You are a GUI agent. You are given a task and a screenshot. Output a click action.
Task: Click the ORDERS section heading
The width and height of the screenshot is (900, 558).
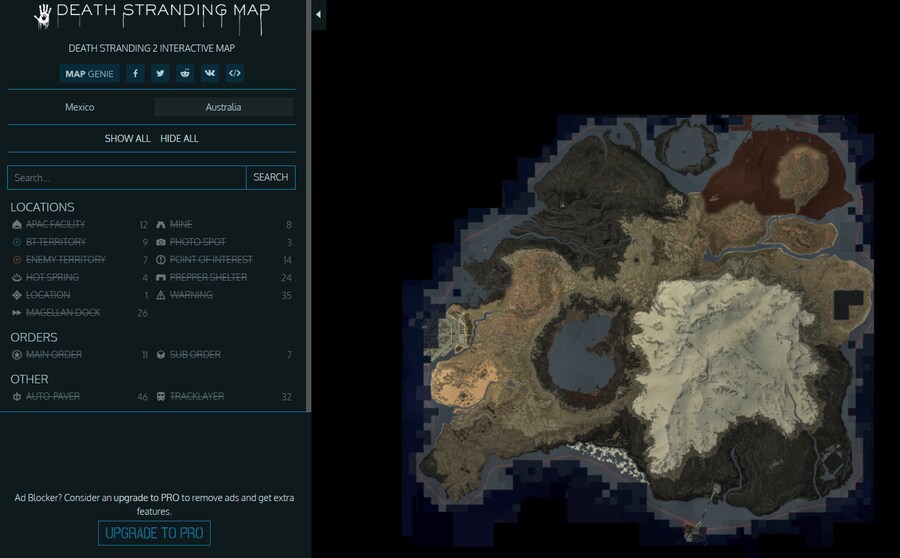pos(34,338)
